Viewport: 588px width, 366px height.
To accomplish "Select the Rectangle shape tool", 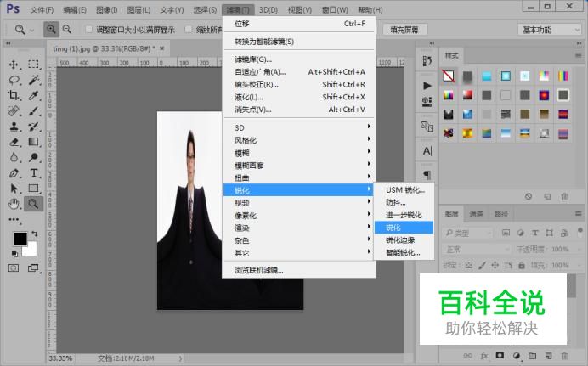I will 34,189.
